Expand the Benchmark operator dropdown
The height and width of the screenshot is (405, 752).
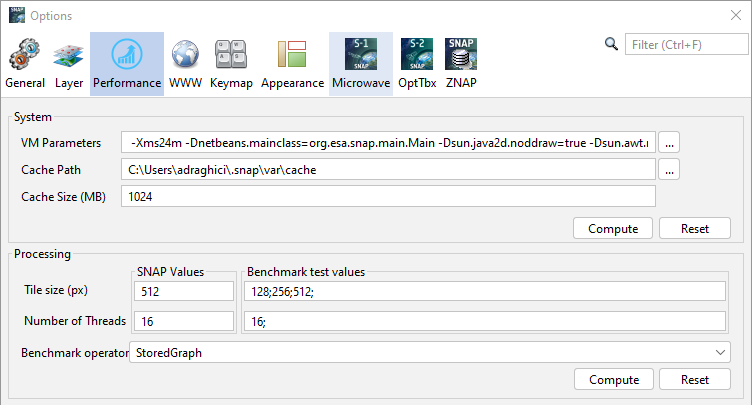click(x=722, y=352)
